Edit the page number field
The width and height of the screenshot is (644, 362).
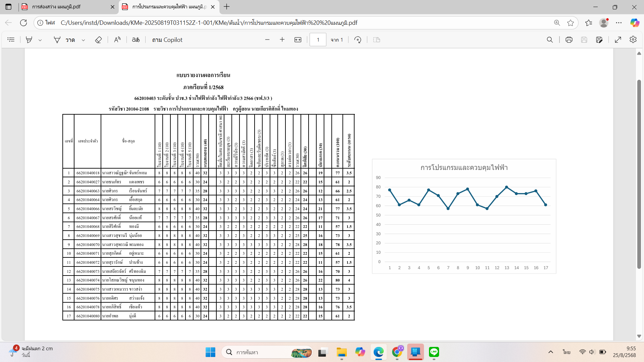point(318,40)
